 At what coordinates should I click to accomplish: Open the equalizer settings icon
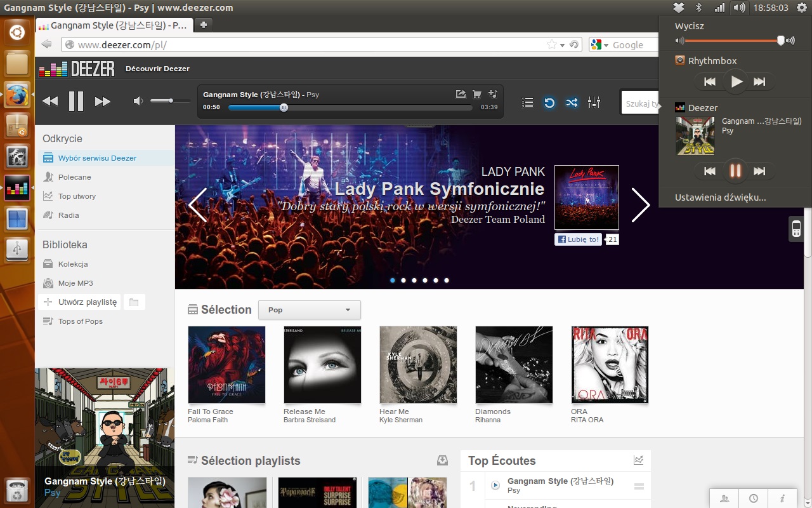pyautogui.click(x=594, y=102)
